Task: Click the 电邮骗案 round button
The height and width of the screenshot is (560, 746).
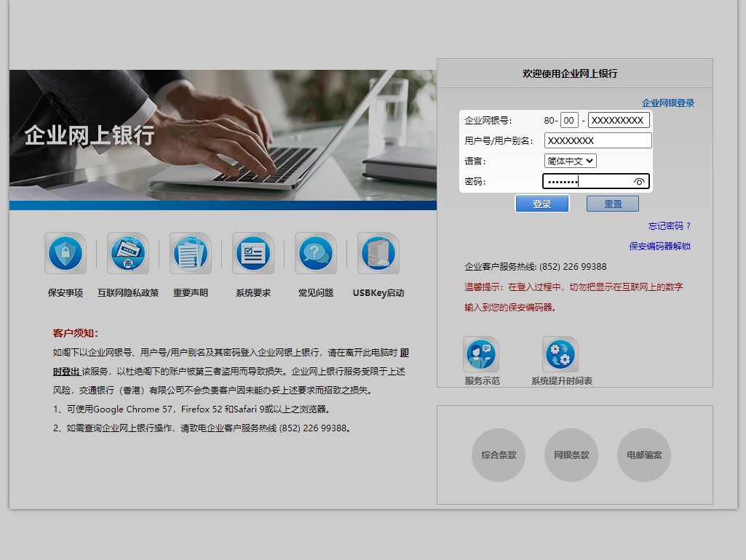Action: point(644,455)
